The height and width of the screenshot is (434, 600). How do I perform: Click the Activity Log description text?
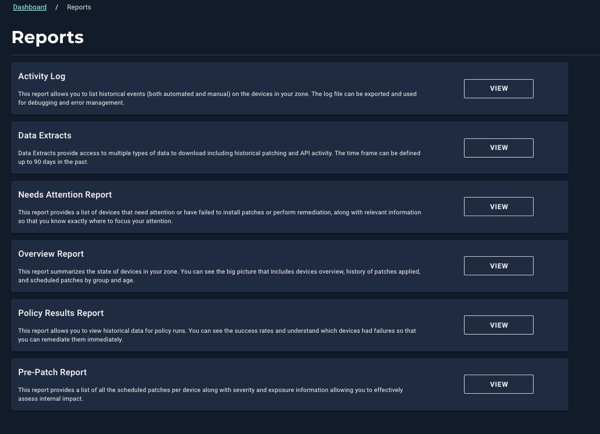(x=217, y=98)
